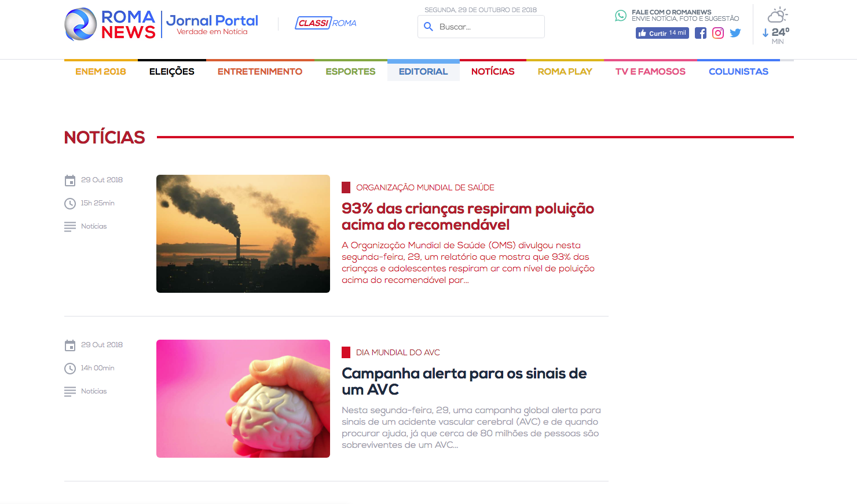Click clock icon next to 15h 25min
Image resolution: width=857 pixels, height=504 pixels.
70,204
